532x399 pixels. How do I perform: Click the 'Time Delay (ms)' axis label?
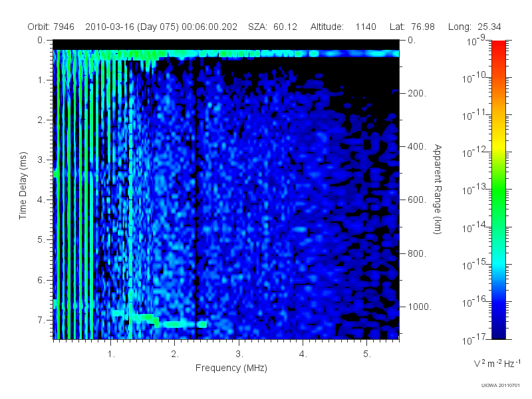23,186
